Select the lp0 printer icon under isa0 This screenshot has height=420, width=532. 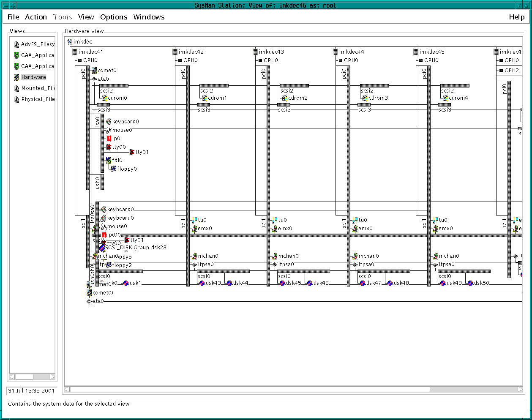[109, 139]
